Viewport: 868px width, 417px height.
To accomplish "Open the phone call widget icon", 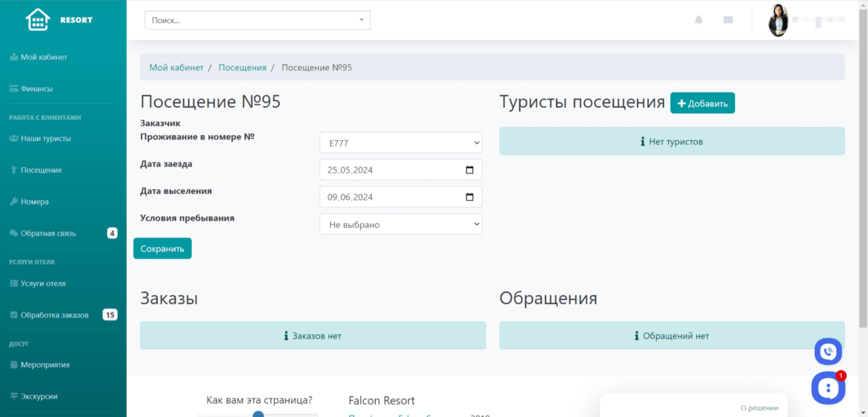I will point(828,351).
